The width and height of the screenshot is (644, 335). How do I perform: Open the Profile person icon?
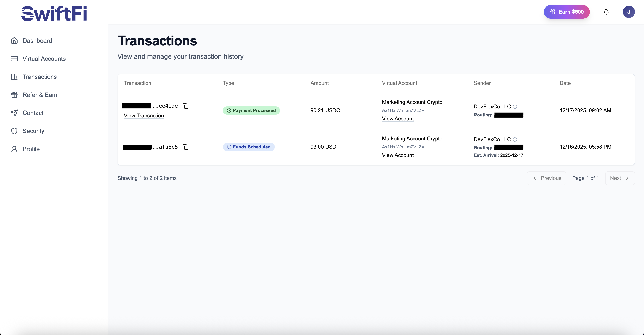pyautogui.click(x=14, y=149)
